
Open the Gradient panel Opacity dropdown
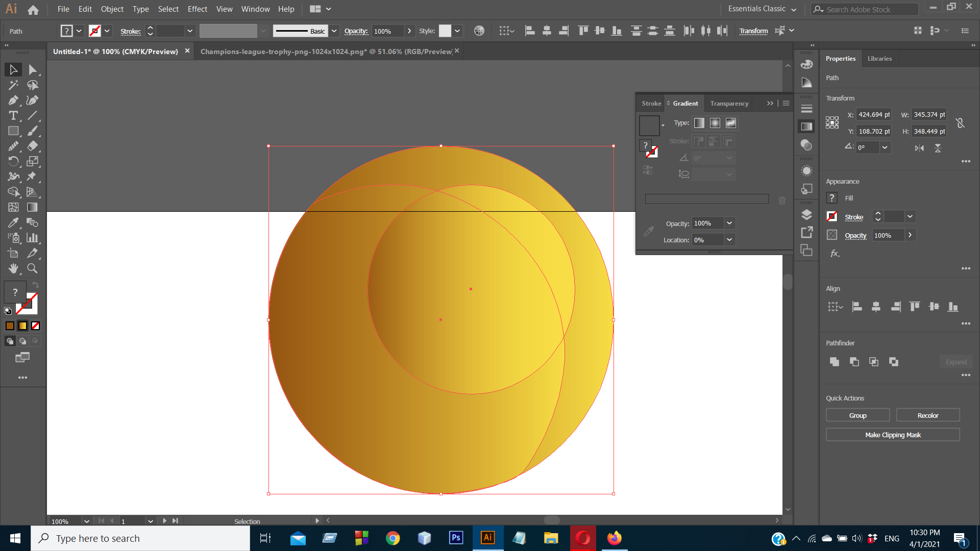tap(729, 223)
